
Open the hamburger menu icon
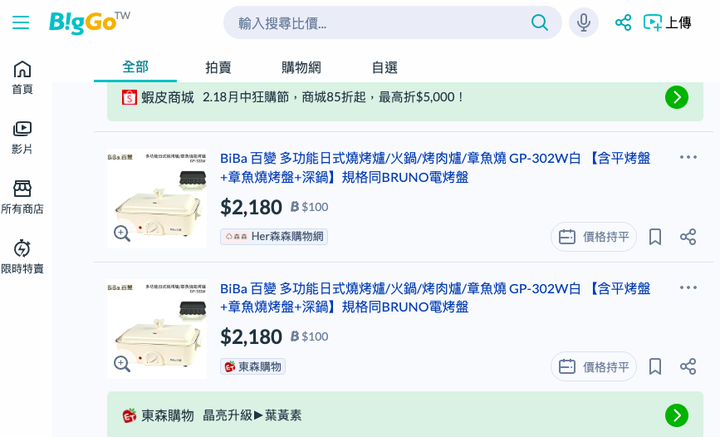(21, 22)
